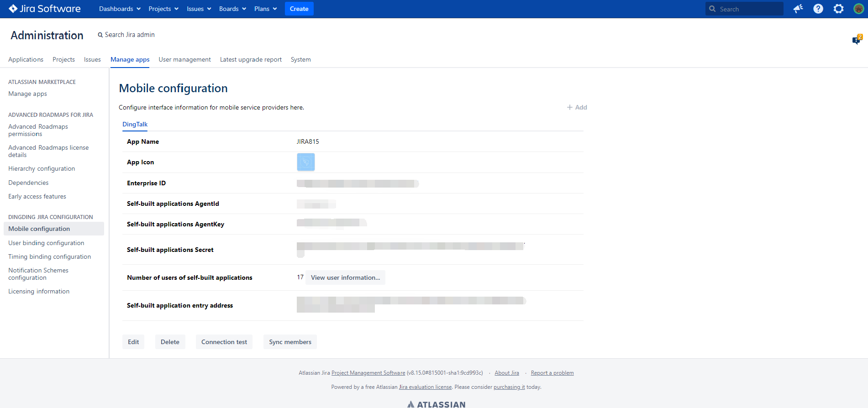This screenshot has height=408, width=868.
Task: Click the JIRA815 app name value
Action: click(308, 141)
